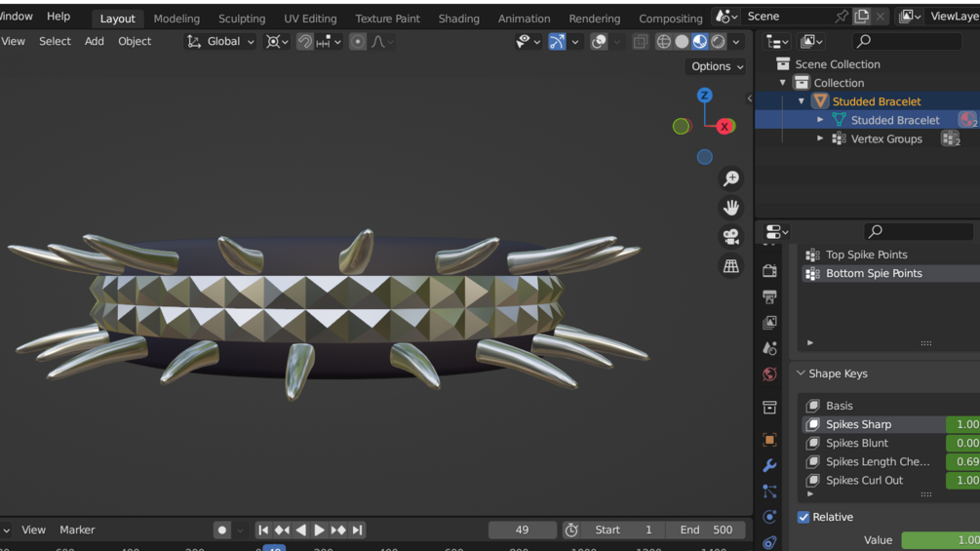Open the View Layer properties icon
Image resolution: width=980 pixels, height=551 pixels.
769,323
